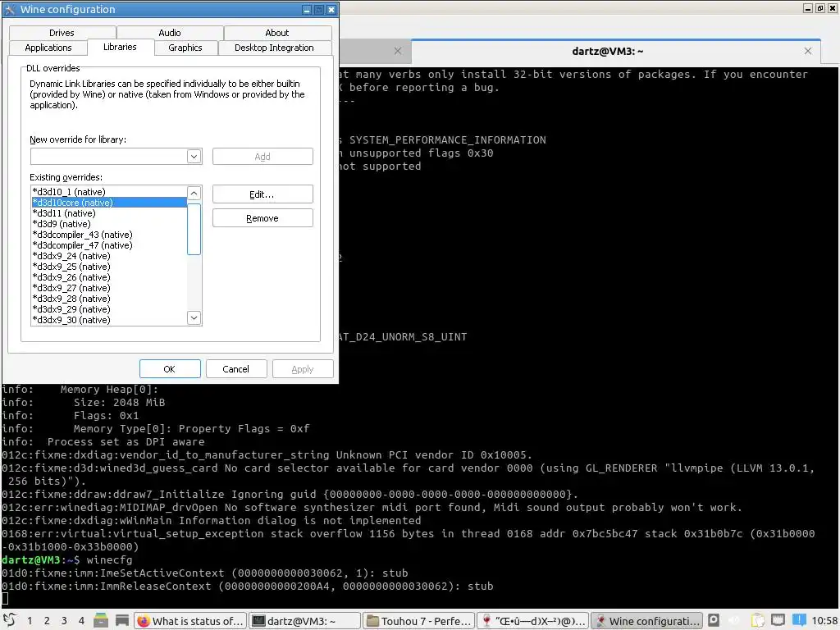Select the Libraries tab
This screenshot has width=840, height=630.
click(x=120, y=47)
